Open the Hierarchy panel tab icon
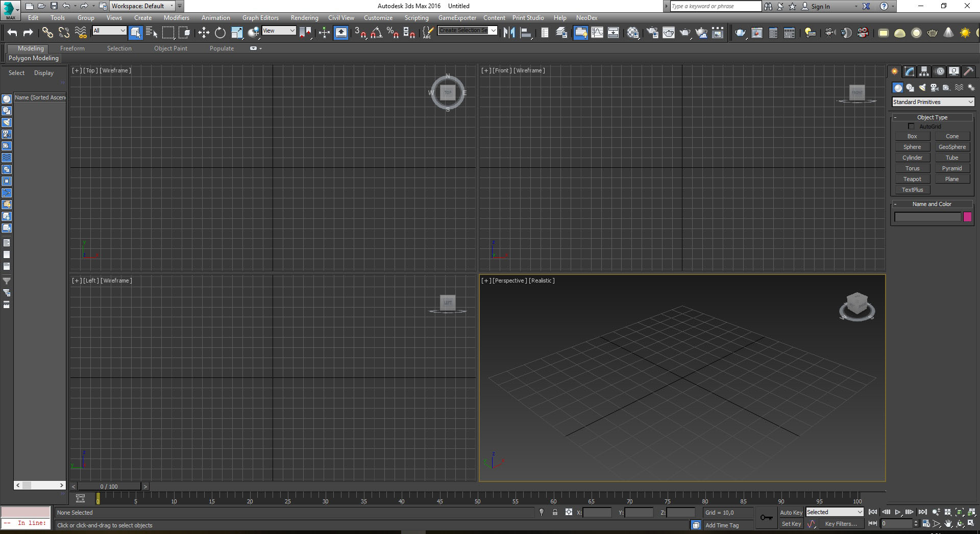The height and width of the screenshot is (534, 980). 924,71
